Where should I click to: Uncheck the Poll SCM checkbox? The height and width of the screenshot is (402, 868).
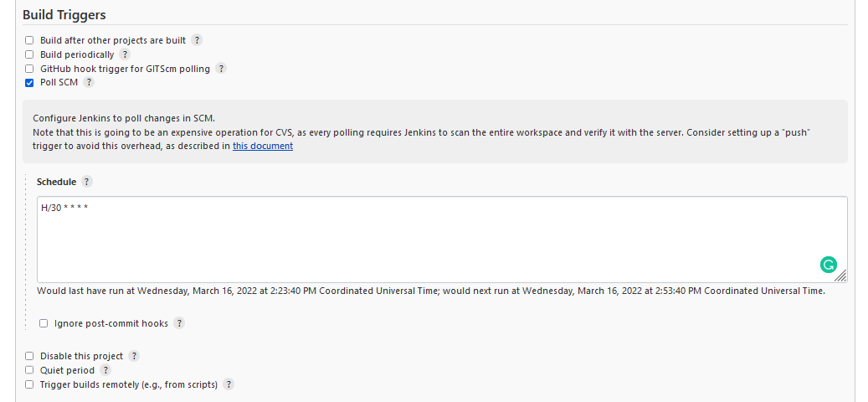click(x=29, y=83)
